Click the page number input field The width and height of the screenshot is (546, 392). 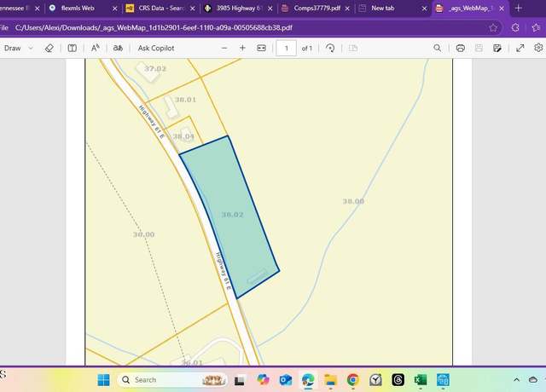286,49
